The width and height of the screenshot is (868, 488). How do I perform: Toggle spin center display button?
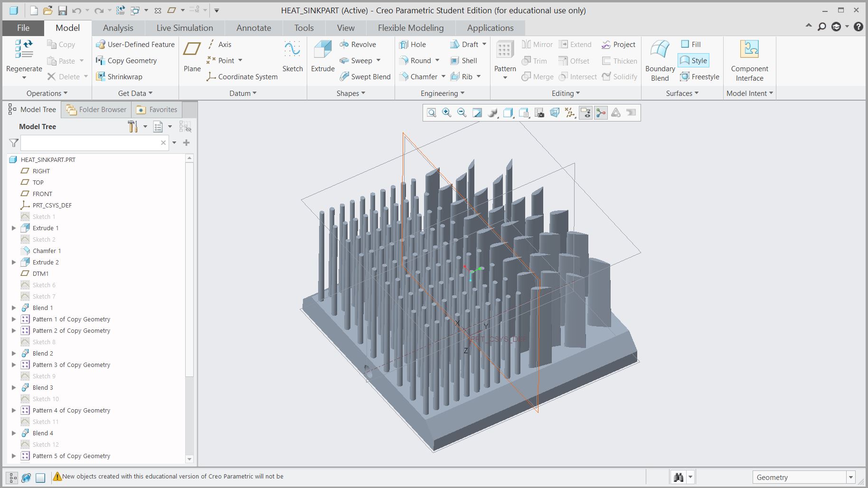click(x=601, y=113)
